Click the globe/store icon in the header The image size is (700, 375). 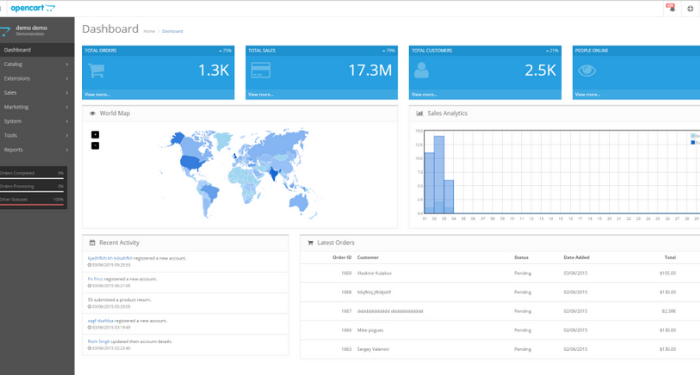click(x=690, y=8)
